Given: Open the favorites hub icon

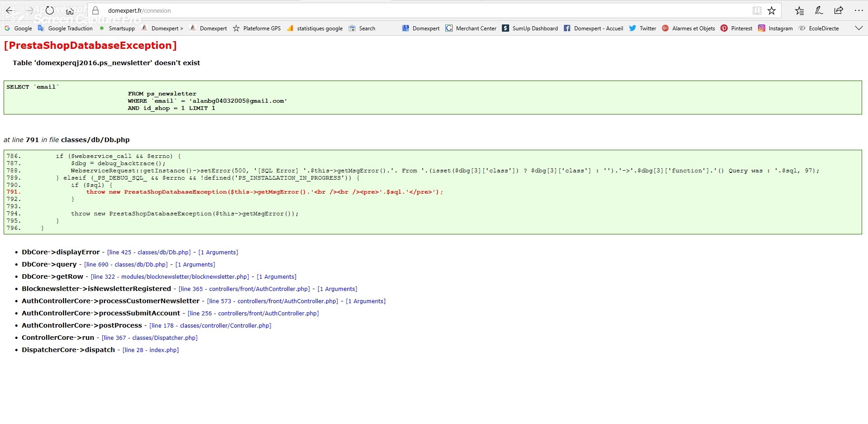Looking at the screenshot, I should (x=800, y=10).
